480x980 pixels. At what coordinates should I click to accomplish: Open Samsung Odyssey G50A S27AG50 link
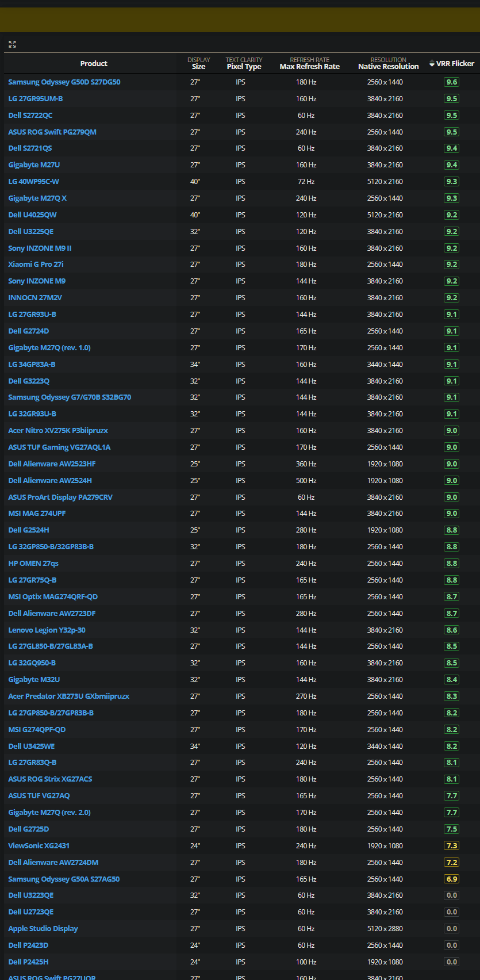point(64,879)
